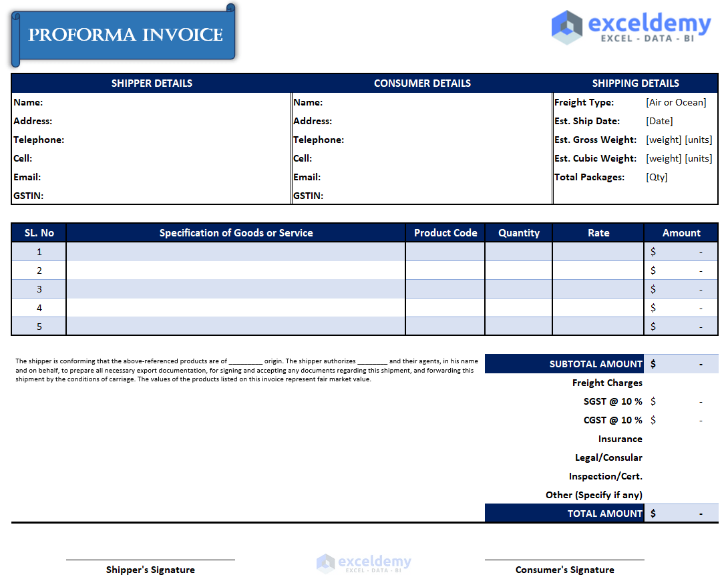Click the Consumer's Signature line label
728x585 pixels.
(564, 570)
